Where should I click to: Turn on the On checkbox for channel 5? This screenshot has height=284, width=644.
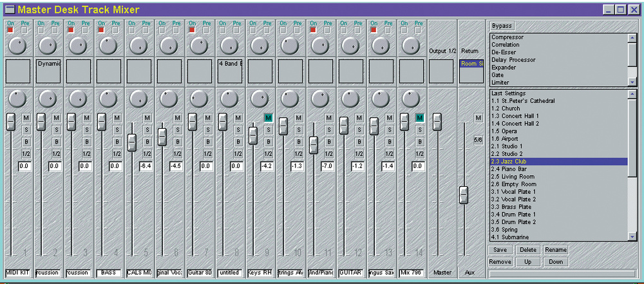(131, 30)
